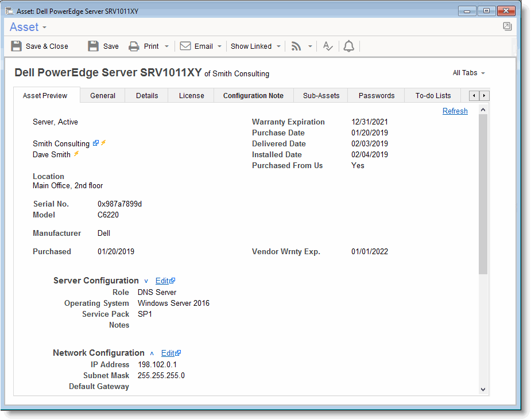Open the Configuration Note tab

[x=253, y=96]
